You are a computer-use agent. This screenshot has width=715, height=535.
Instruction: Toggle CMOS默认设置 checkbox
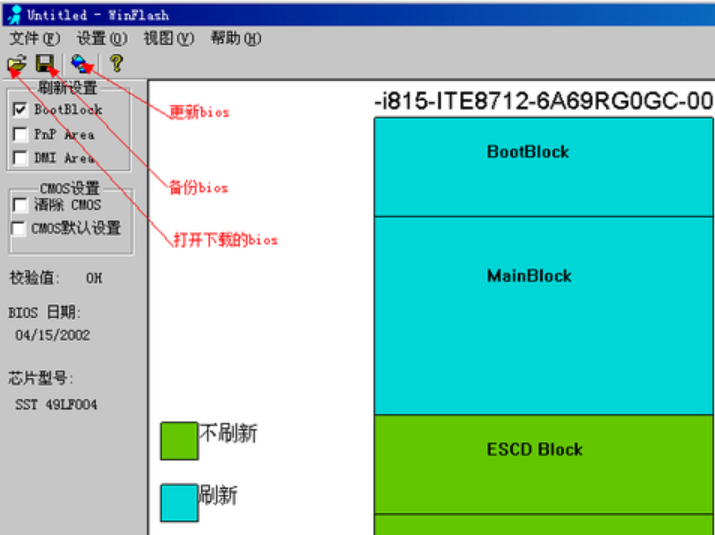[20, 229]
